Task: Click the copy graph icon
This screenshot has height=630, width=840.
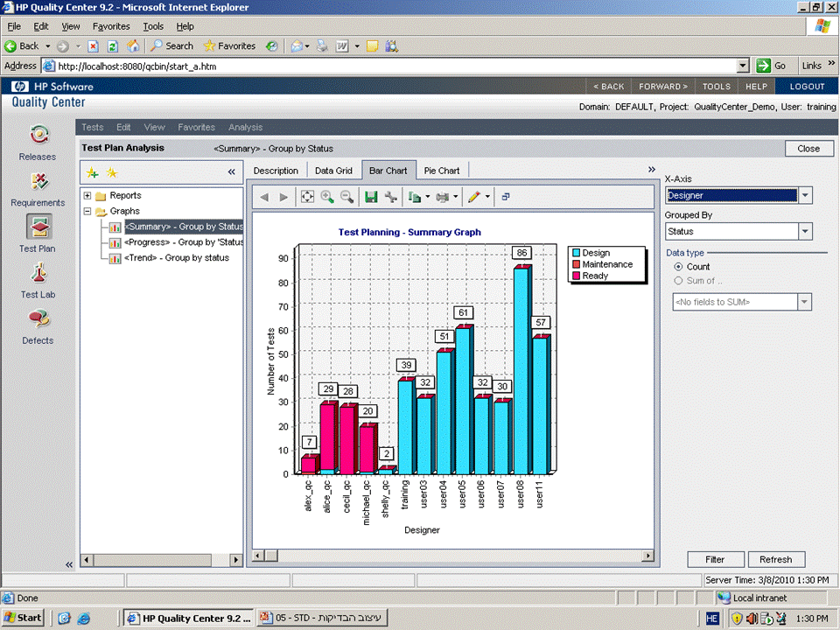Action: (414, 197)
